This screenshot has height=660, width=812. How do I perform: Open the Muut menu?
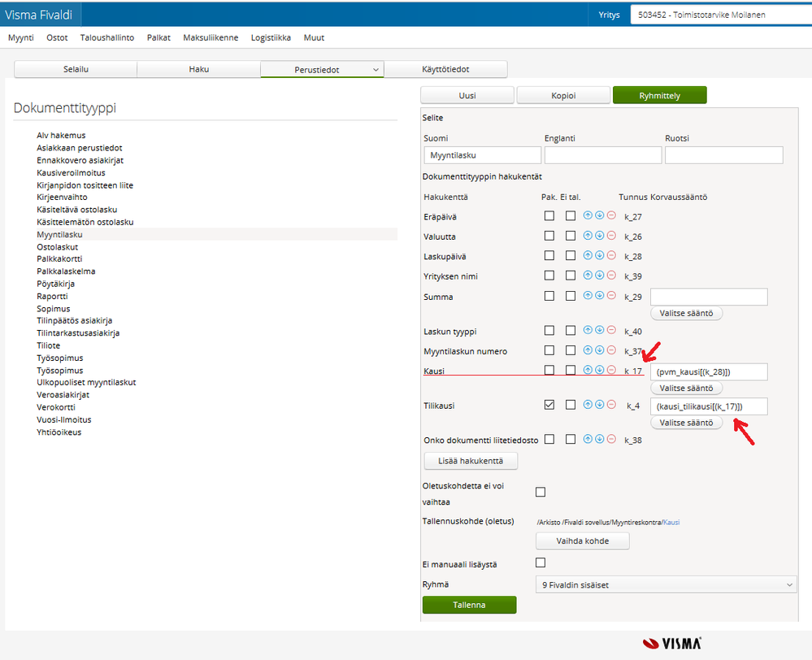(x=314, y=38)
